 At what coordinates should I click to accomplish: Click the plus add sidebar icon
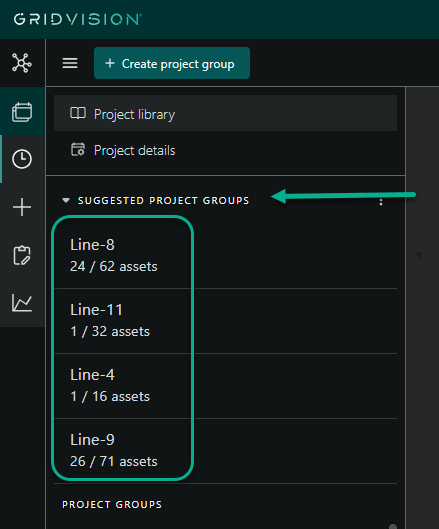[x=22, y=207]
